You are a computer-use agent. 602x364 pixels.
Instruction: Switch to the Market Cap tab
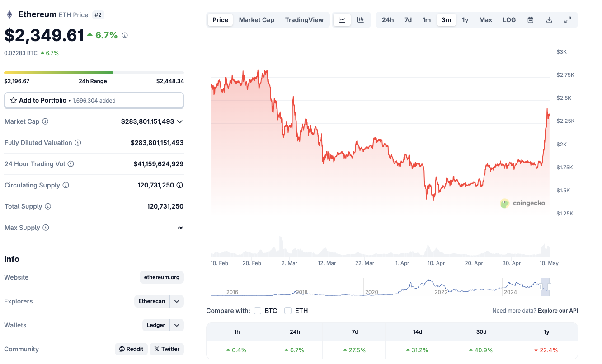pos(256,20)
